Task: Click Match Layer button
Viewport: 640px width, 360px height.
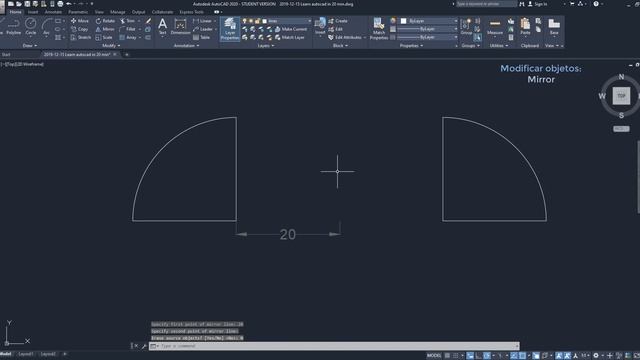Action: 290,37
